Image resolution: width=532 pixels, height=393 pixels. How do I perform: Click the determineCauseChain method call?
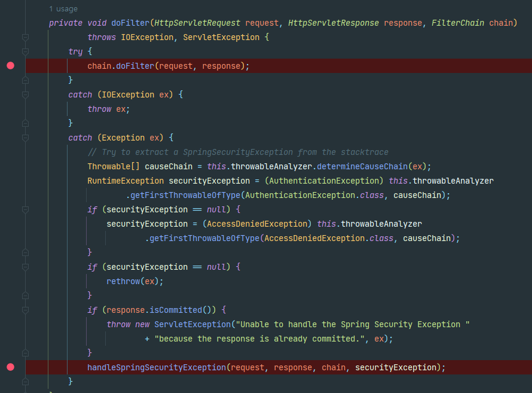(362, 166)
